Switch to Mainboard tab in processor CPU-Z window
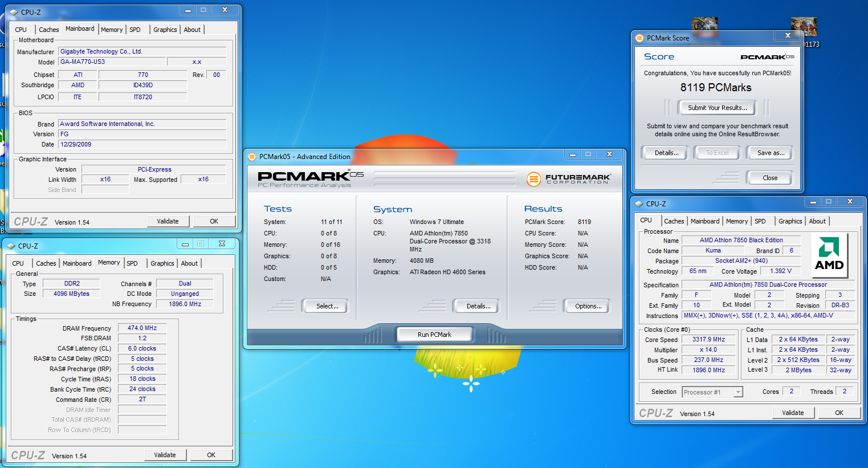The width and height of the screenshot is (868, 468). [x=705, y=221]
